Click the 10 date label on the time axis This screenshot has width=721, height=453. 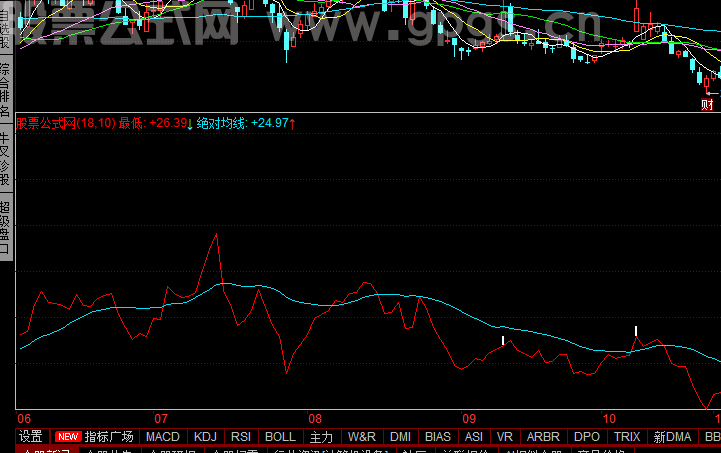(609, 419)
